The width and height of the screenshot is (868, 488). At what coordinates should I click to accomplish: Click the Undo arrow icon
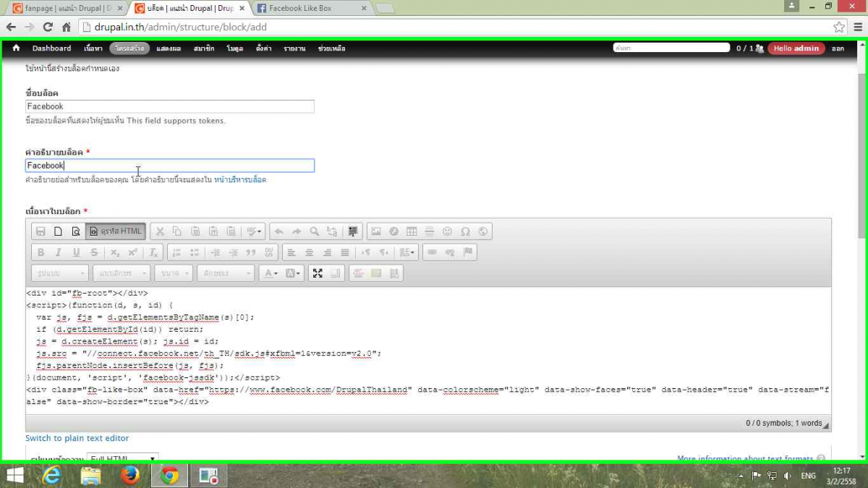point(279,231)
